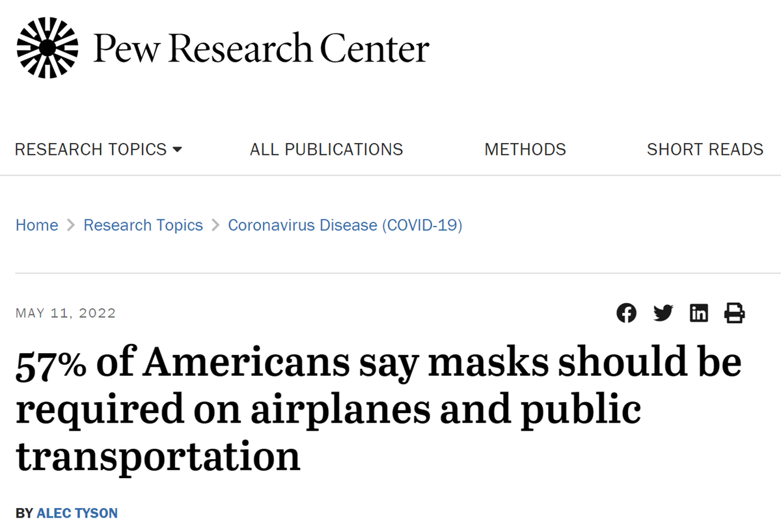Image resolution: width=781 pixels, height=532 pixels.
Task: Click the Pew sunburst logo icon
Action: tap(47, 47)
